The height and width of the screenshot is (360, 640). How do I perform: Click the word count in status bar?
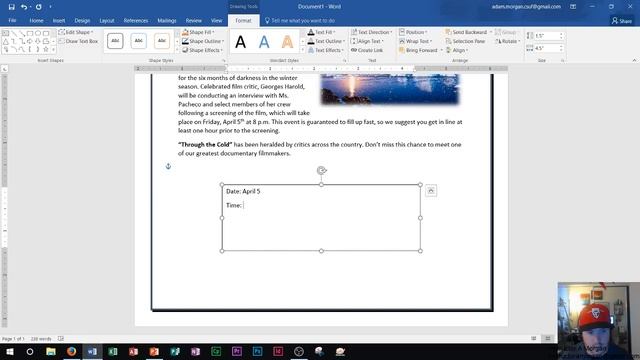click(41, 339)
